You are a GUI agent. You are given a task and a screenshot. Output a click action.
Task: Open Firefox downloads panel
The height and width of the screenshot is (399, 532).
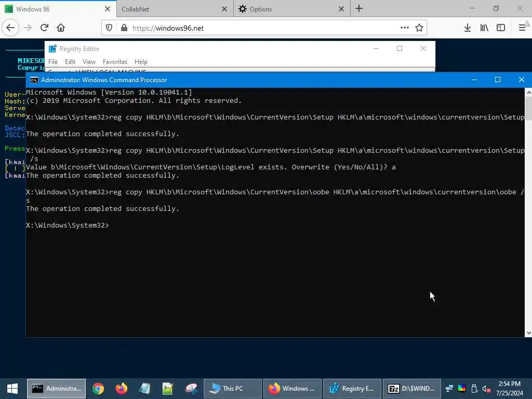[468, 28]
